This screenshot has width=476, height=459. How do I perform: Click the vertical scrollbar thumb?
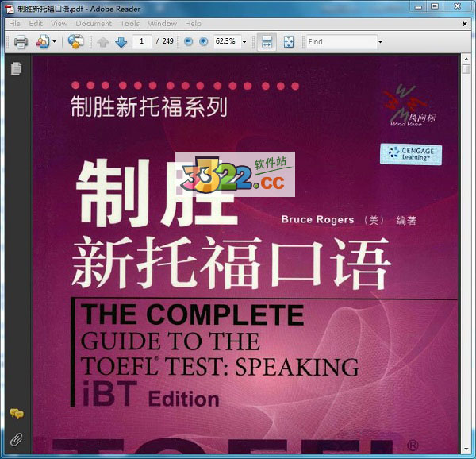click(466, 68)
